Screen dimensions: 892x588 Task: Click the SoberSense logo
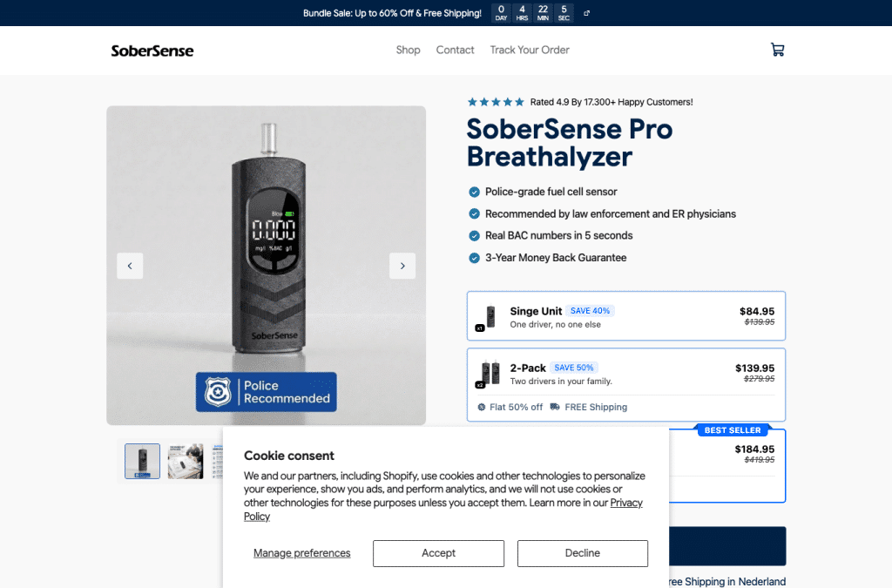click(x=152, y=51)
